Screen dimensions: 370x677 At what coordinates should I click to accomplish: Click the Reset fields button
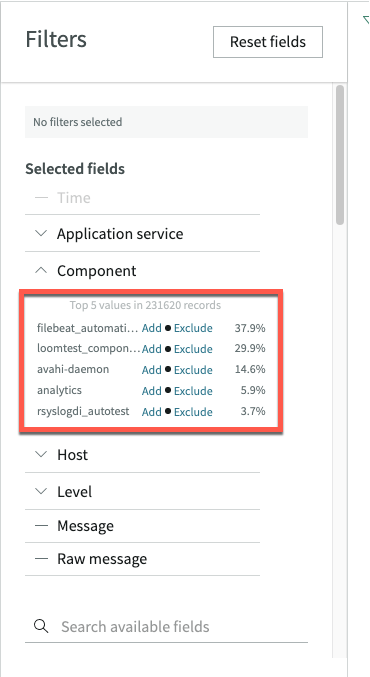pyautogui.click(x=268, y=42)
